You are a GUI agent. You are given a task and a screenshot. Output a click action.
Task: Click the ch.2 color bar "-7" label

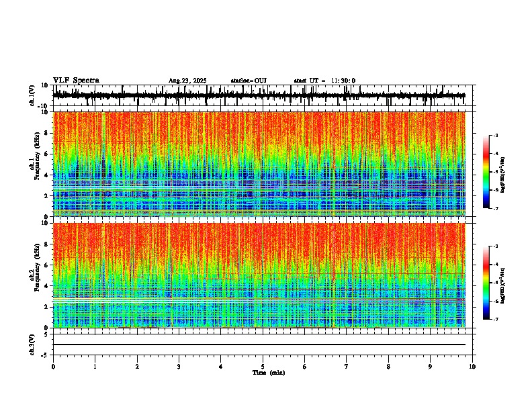pos(496,320)
